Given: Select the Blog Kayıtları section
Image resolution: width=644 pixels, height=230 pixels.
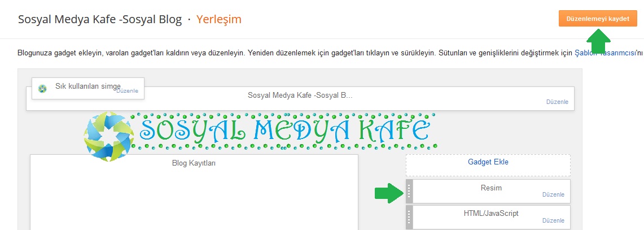Looking at the screenshot, I should coord(194,192).
